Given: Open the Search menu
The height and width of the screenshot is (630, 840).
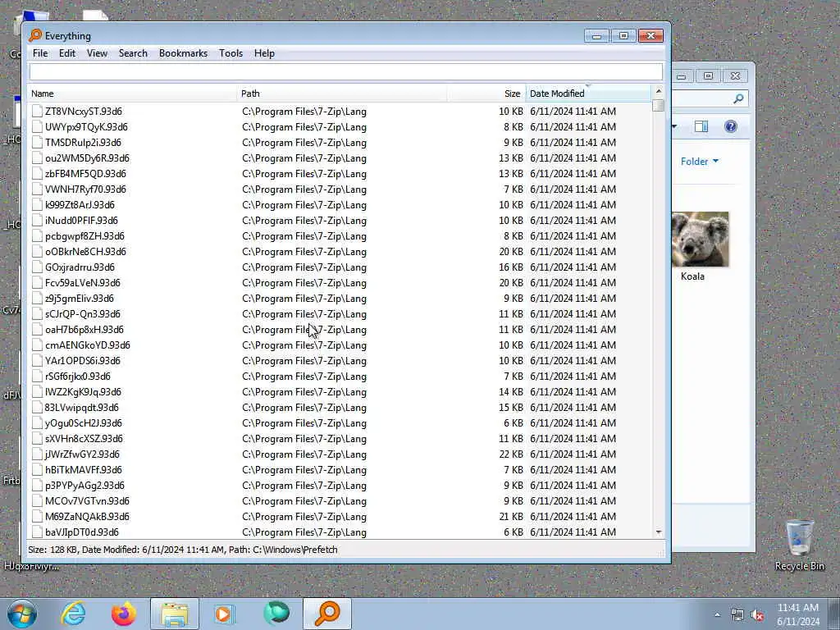Looking at the screenshot, I should (133, 53).
